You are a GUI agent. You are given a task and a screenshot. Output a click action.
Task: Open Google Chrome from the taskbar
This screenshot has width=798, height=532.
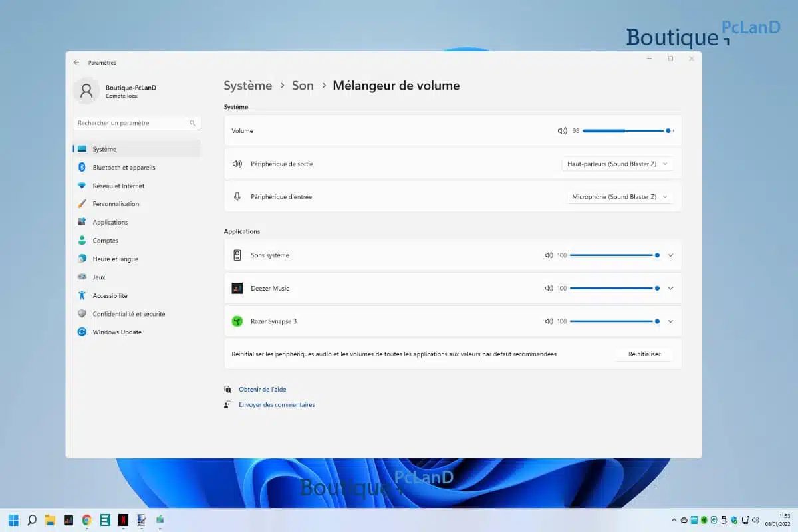[86, 520]
